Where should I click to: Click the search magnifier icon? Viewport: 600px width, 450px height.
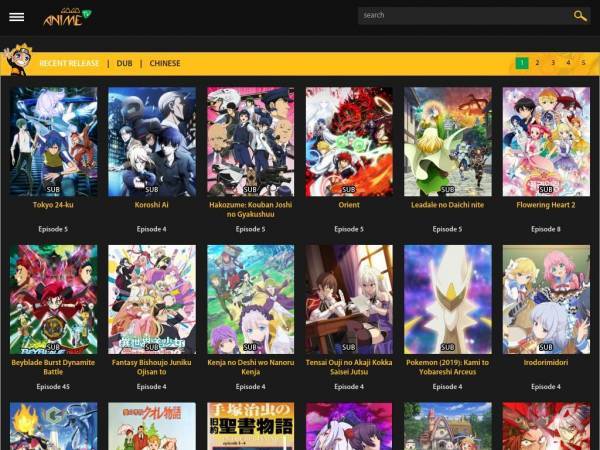(580, 16)
